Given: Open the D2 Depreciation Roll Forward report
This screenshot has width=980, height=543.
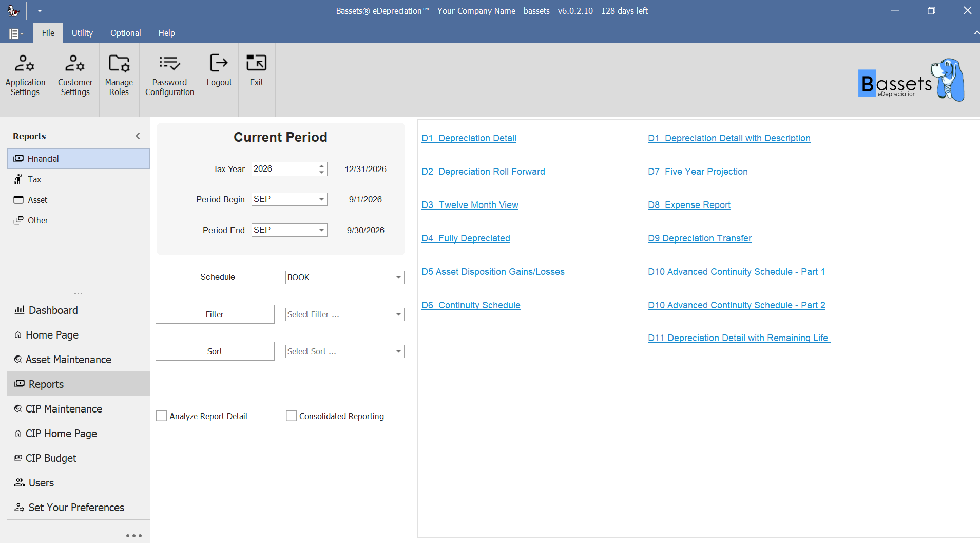Looking at the screenshot, I should [x=483, y=172].
